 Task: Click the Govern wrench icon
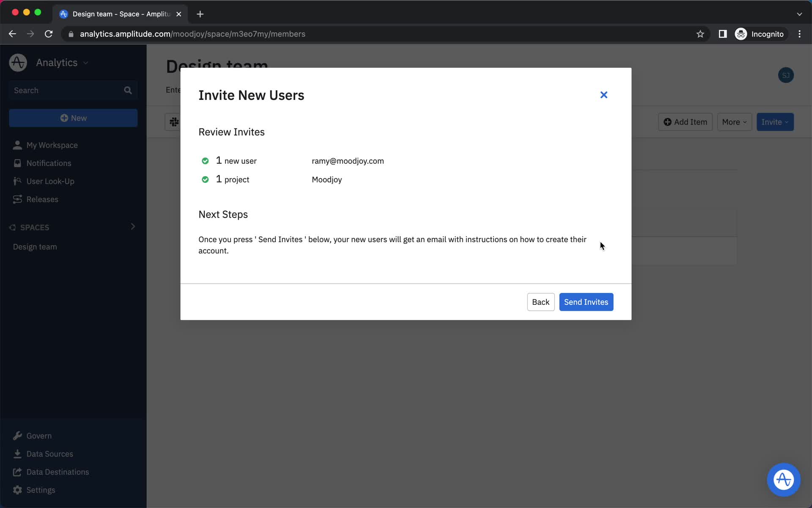[17, 436]
